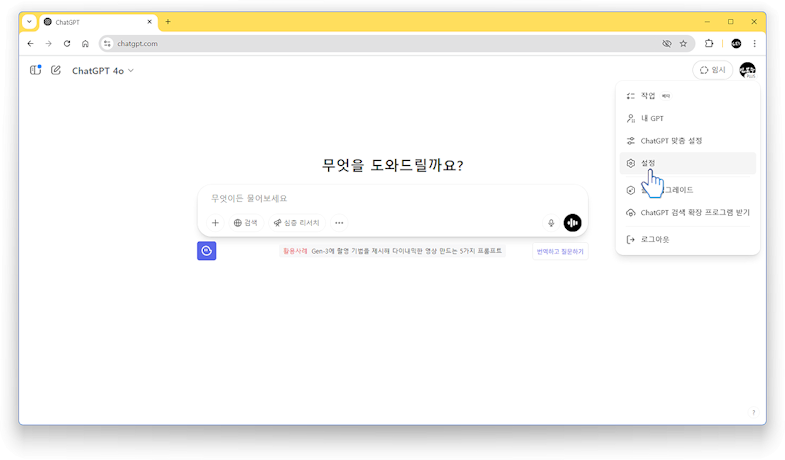The width and height of the screenshot is (785, 460).
Task: Go forward in browser history
Action: (49, 44)
